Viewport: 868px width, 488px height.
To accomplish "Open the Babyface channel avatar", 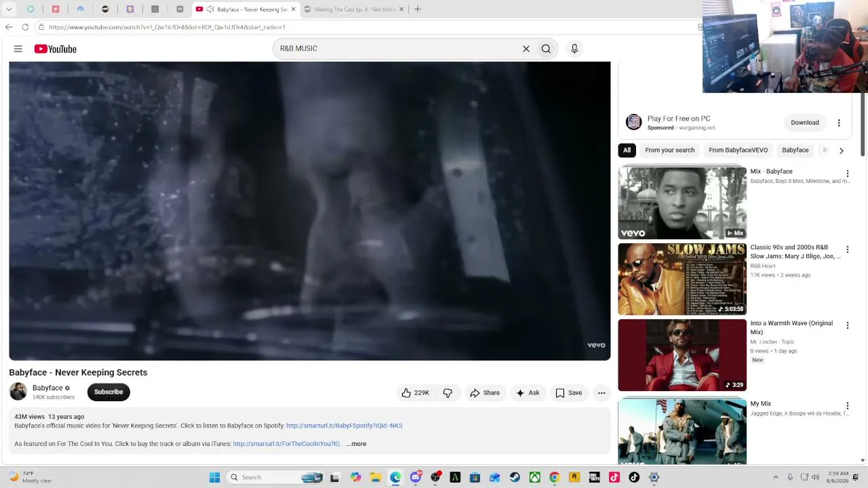I will (18, 392).
